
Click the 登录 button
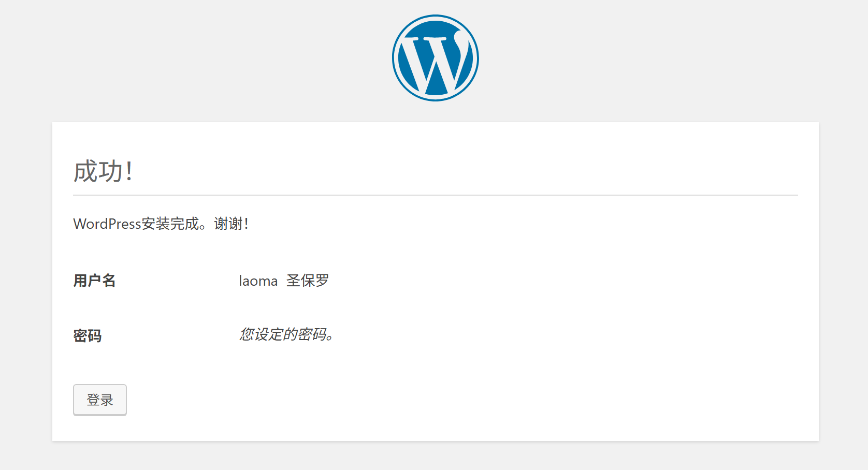click(x=100, y=400)
